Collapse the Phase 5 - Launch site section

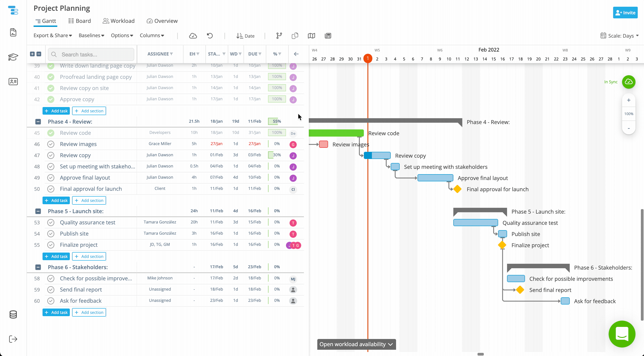[38, 211]
